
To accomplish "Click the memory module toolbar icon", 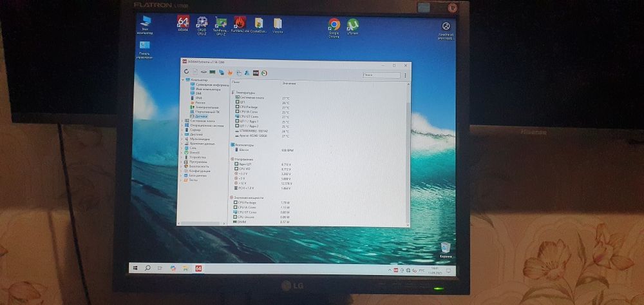I will [x=213, y=72].
